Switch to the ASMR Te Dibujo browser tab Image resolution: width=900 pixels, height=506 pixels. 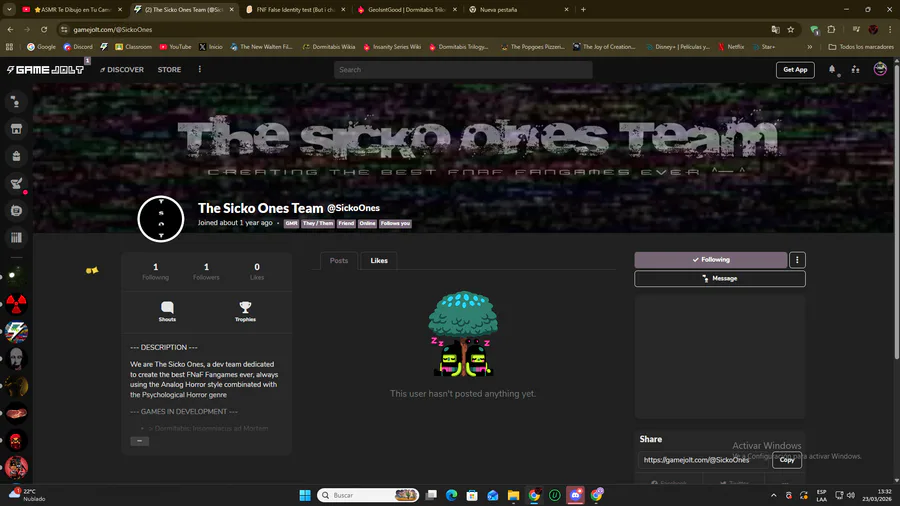[73, 10]
